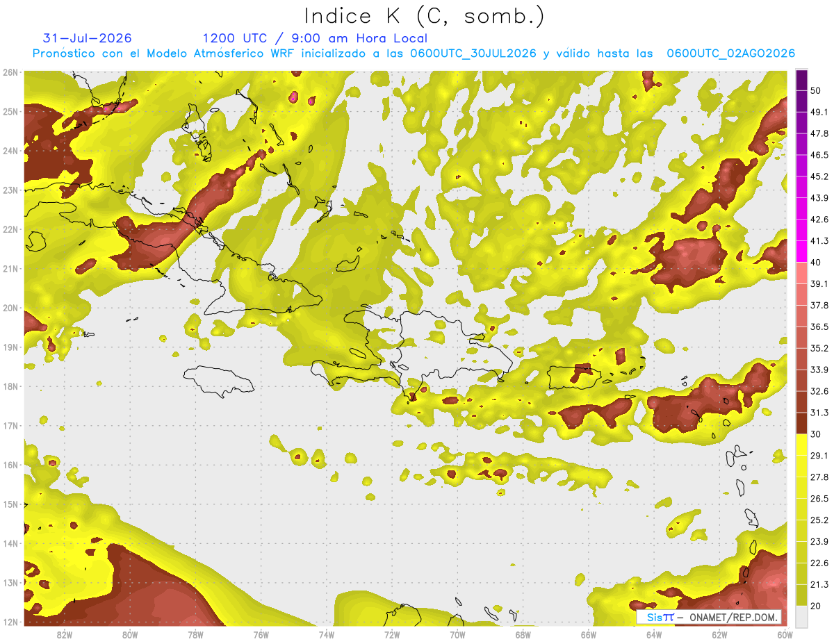Click colorbar value '35.2'

pyautogui.click(x=819, y=348)
